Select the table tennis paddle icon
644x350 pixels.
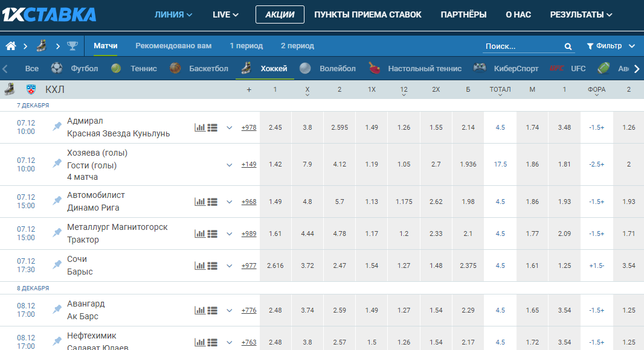(x=374, y=68)
